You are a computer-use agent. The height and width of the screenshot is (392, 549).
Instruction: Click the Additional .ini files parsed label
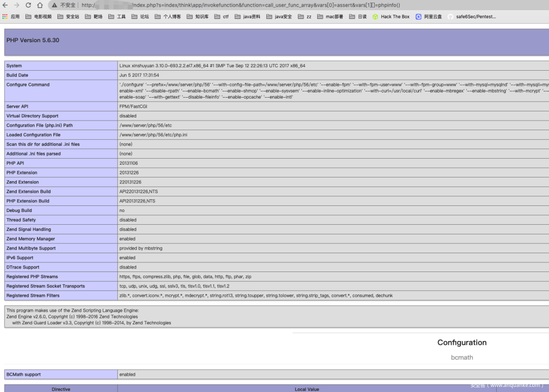[x=33, y=154]
